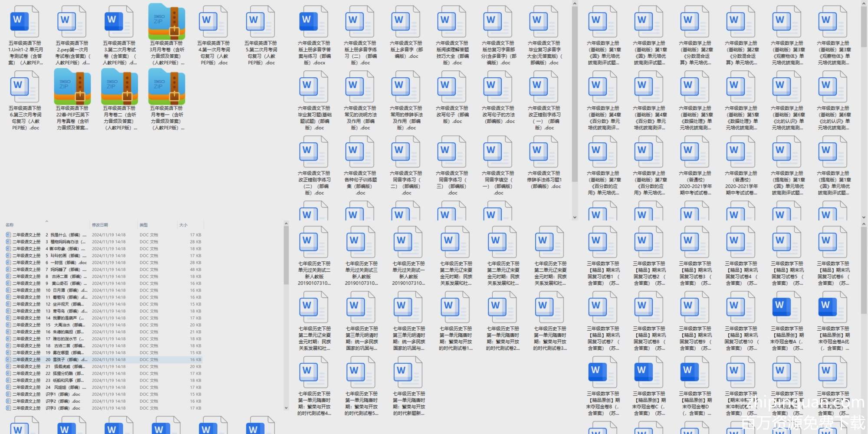This screenshot has height=434, width=868.
Task: Select list row '17 难忘的泼水节'
Action: tap(103, 339)
